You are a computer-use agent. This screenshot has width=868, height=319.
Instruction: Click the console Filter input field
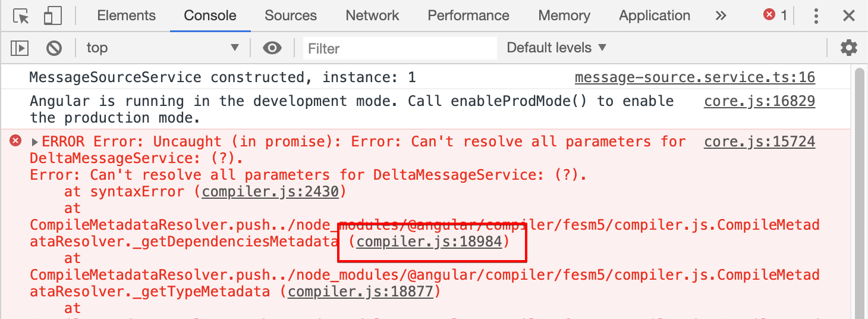tap(400, 48)
